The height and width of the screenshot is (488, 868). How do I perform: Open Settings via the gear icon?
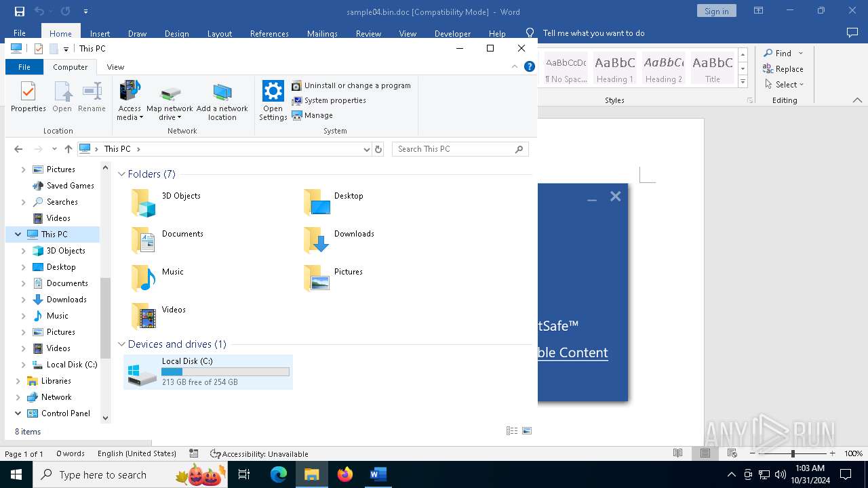273,100
